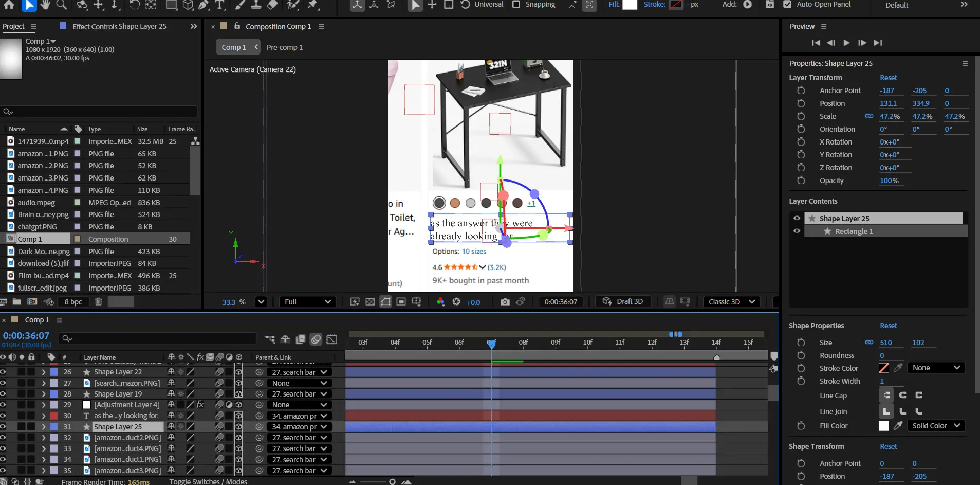The width and height of the screenshot is (980, 485).
Task: Select the Type tool
Action: 220,5
